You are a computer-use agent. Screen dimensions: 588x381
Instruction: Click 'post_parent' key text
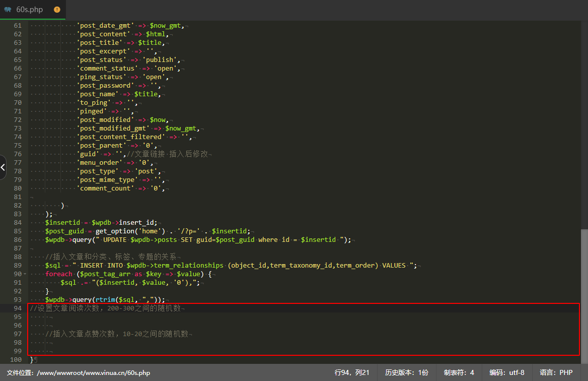click(x=102, y=146)
